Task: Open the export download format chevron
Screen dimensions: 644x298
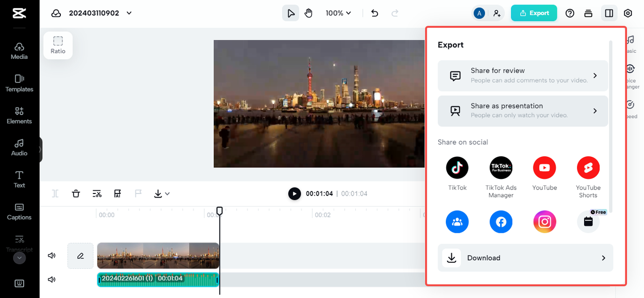Action: pyautogui.click(x=168, y=193)
